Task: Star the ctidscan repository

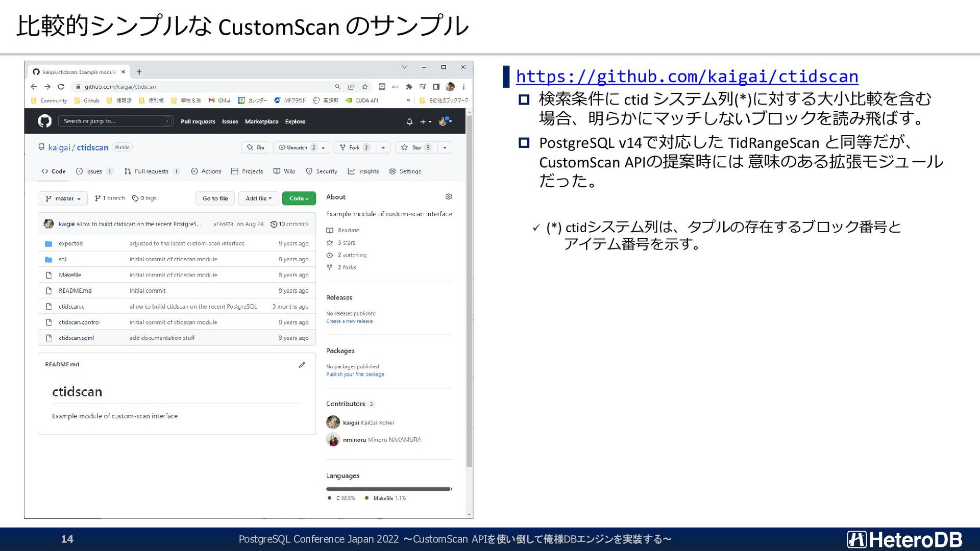Action: 416,147
